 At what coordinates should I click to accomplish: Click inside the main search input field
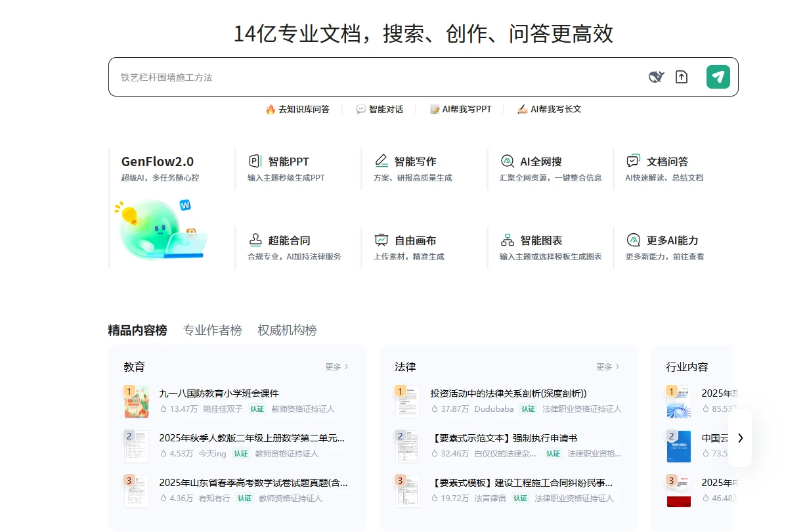(328, 76)
